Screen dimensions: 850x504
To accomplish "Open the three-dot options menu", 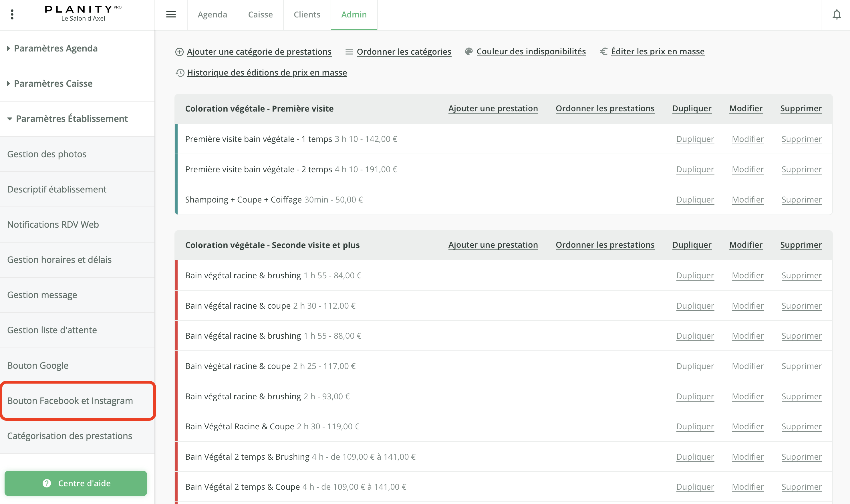I will [x=12, y=15].
